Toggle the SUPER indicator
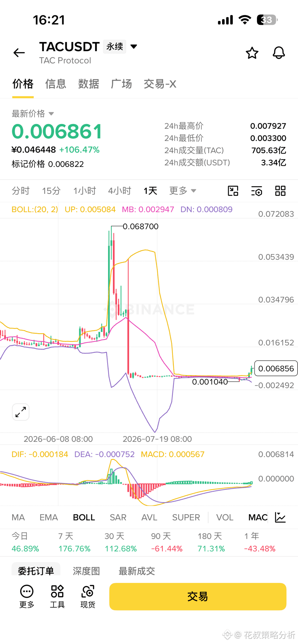The width and height of the screenshot is (298, 644). (186, 517)
